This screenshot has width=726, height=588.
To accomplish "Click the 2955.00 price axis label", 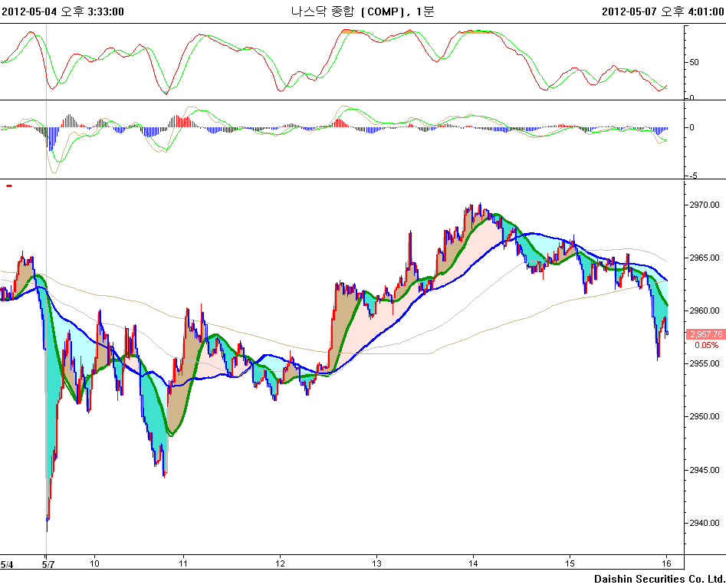I will pos(704,364).
